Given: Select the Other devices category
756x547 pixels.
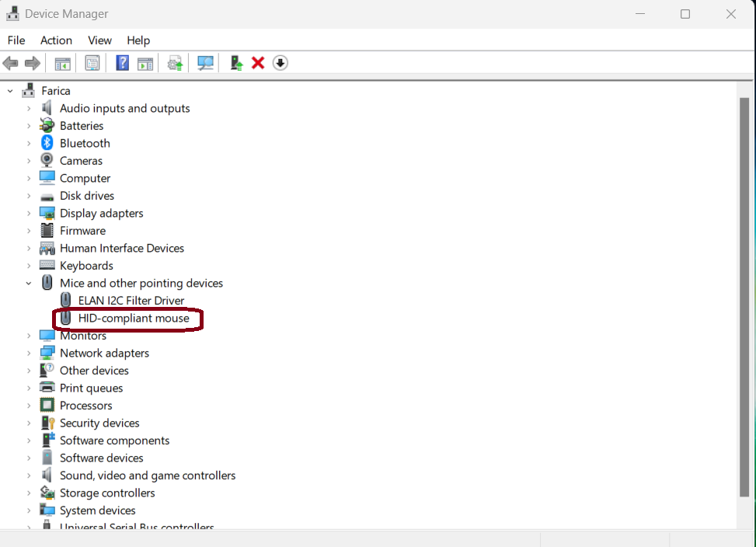Looking at the screenshot, I should pos(94,371).
